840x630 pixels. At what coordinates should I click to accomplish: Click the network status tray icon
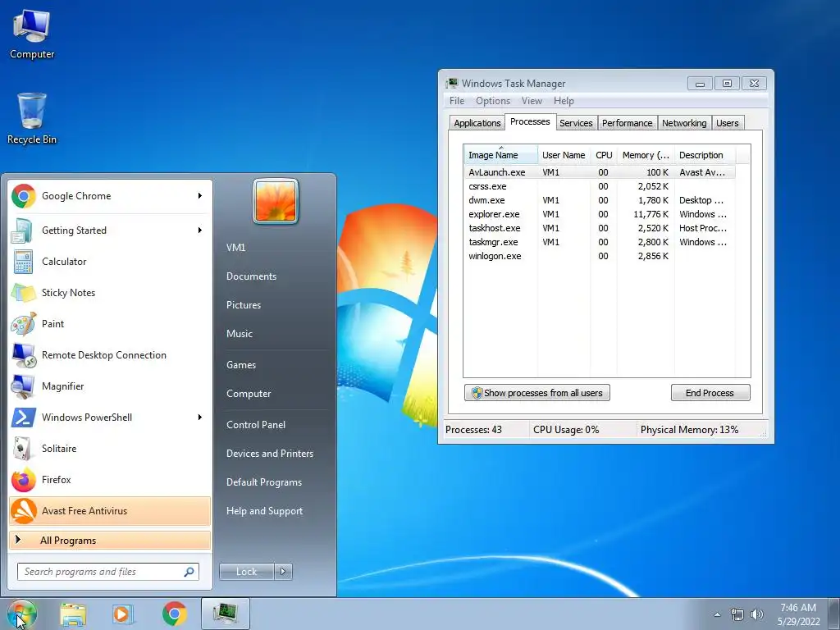(737, 614)
